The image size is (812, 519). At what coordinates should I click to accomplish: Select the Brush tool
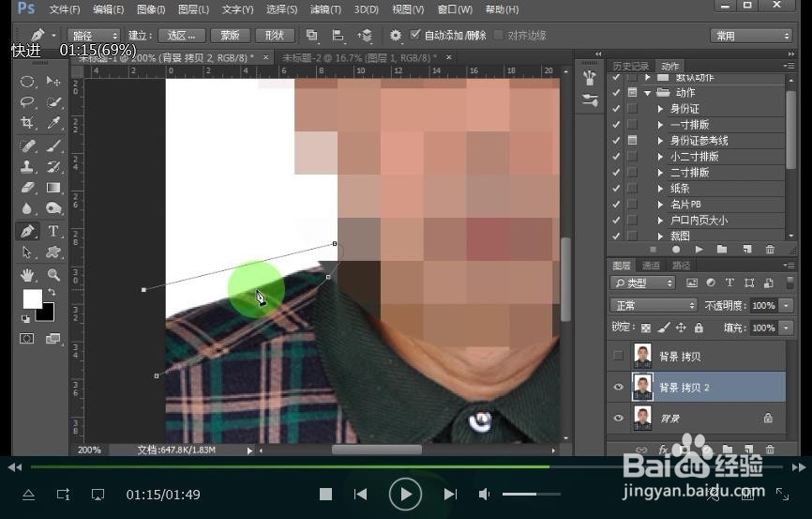tap(53, 145)
